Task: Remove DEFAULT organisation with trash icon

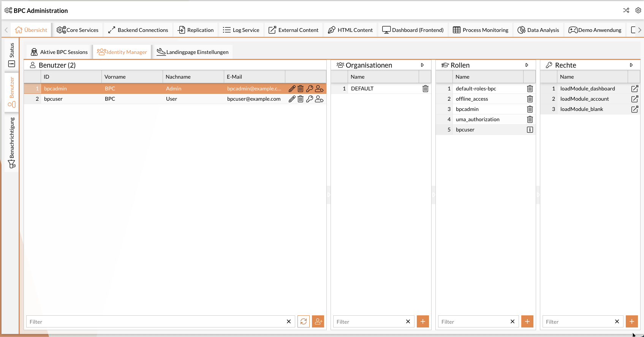Action: pos(426,89)
